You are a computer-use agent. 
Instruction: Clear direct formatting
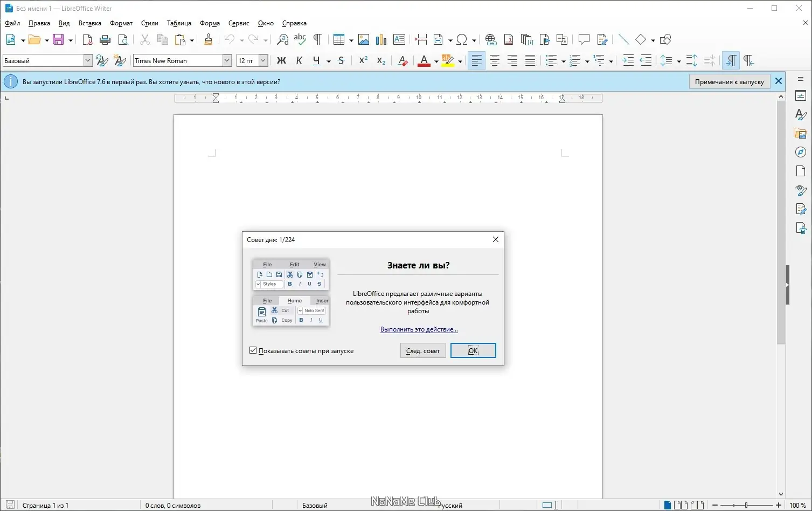(402, 60)
